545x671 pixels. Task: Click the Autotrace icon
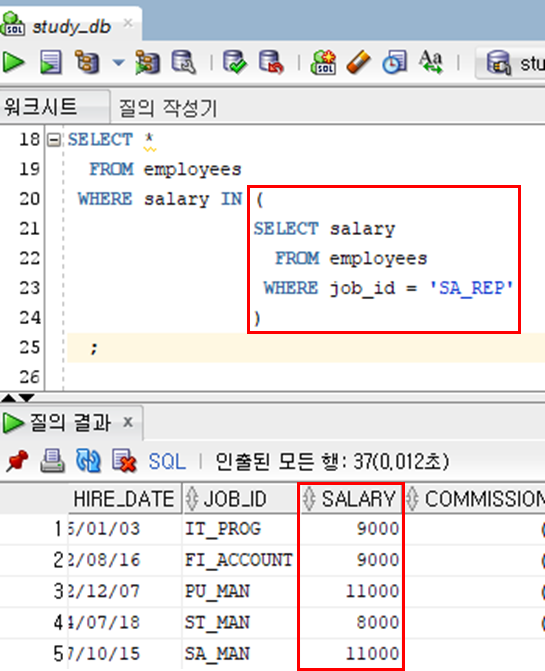point(148,62)
